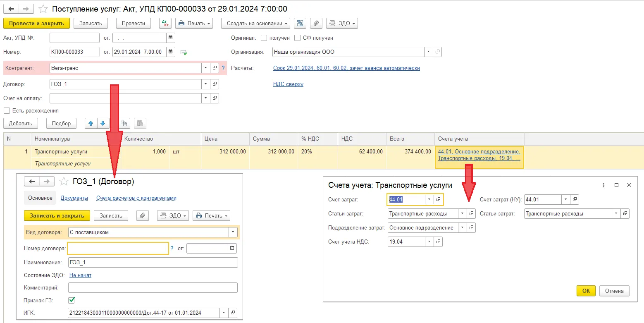
Task: Favorite star in ГОЗ_1 Договор window
Action: point(64,181)
